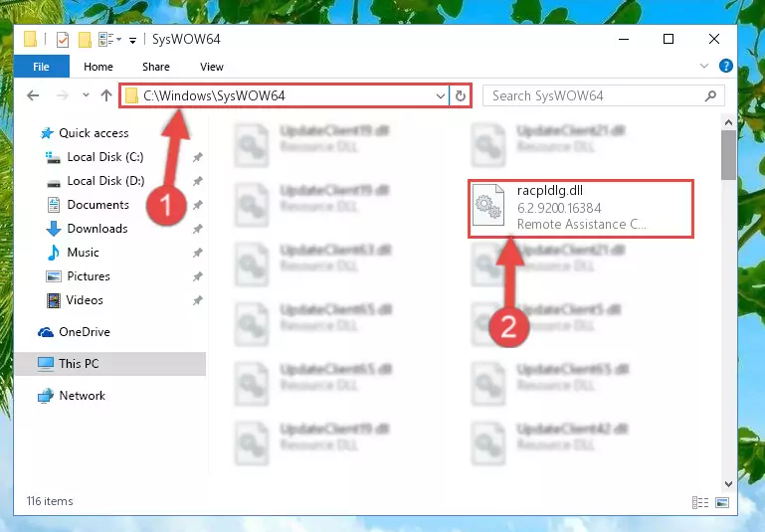765x532 pixels.
Task: Click the address bar path C:\Windows\SysWOW64
Action: click(x=214, y=95)
